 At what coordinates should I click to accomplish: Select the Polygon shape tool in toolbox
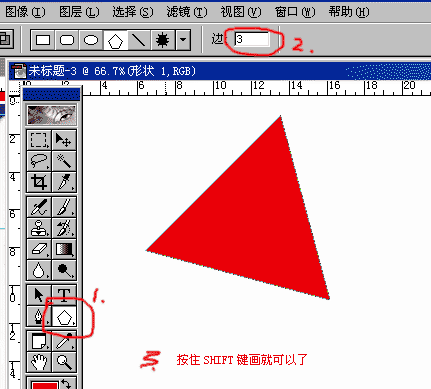click(x=64, y=316)
